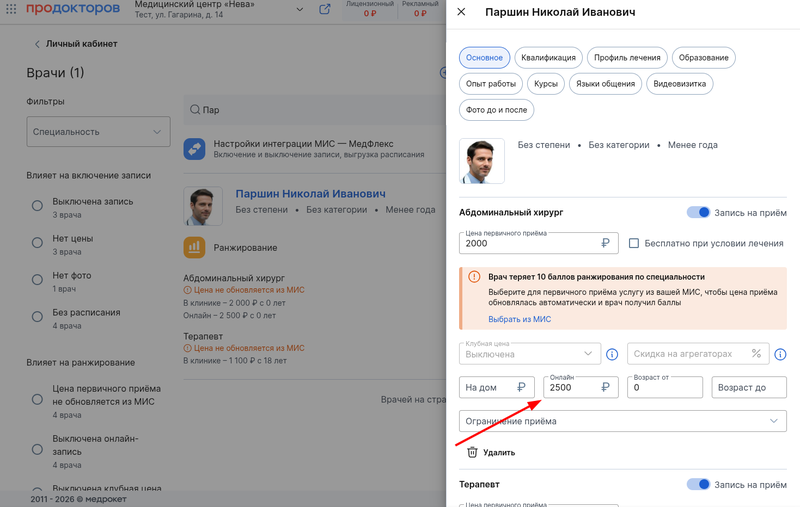The image size is (800, 507).
Task: Click the Скидка на агрегаторах field
Action: pos(698,354)
